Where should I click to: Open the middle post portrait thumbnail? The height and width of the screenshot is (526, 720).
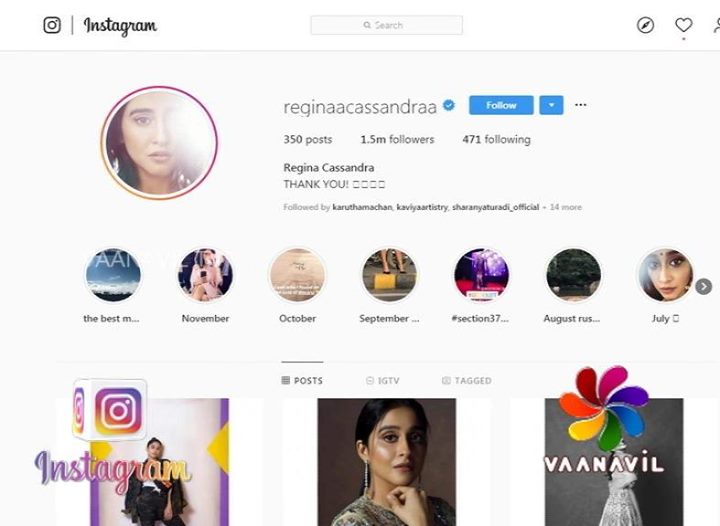click(x=386, y=460)
